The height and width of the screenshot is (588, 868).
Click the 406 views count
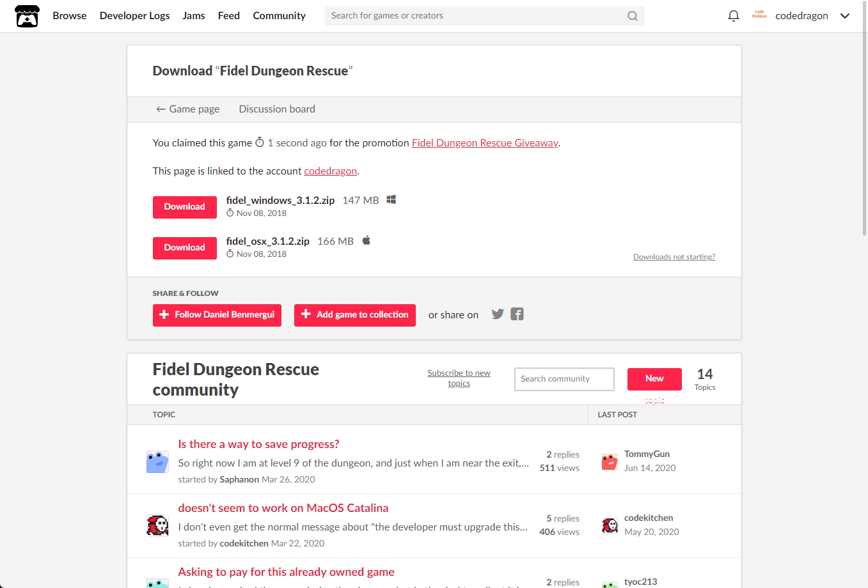click(x=560, y=532)
